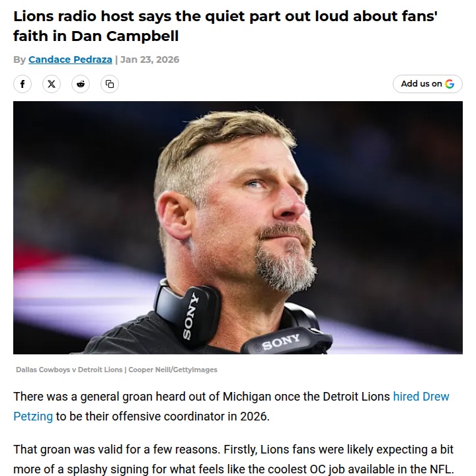Open the Dan Campbell photo
Image resolution: width=476 pixels, height=476 pixels.
[x=238, y=227]
